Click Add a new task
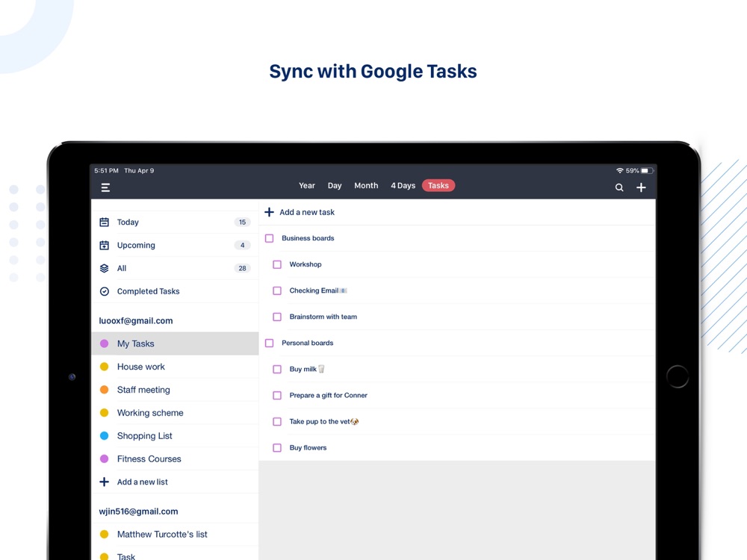This screenshot has height=560, width=747. pyautogui.click(x=306, y=213)
